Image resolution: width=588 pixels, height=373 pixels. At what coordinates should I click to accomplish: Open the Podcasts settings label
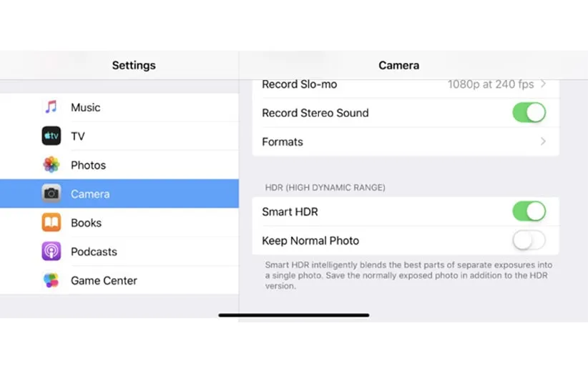pos(94,252)
